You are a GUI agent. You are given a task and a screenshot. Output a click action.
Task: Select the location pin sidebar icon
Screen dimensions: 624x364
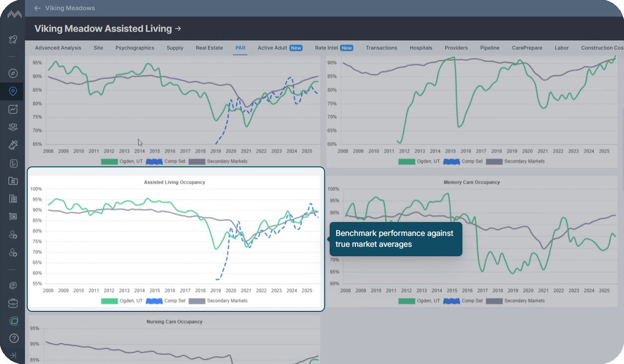13,91
